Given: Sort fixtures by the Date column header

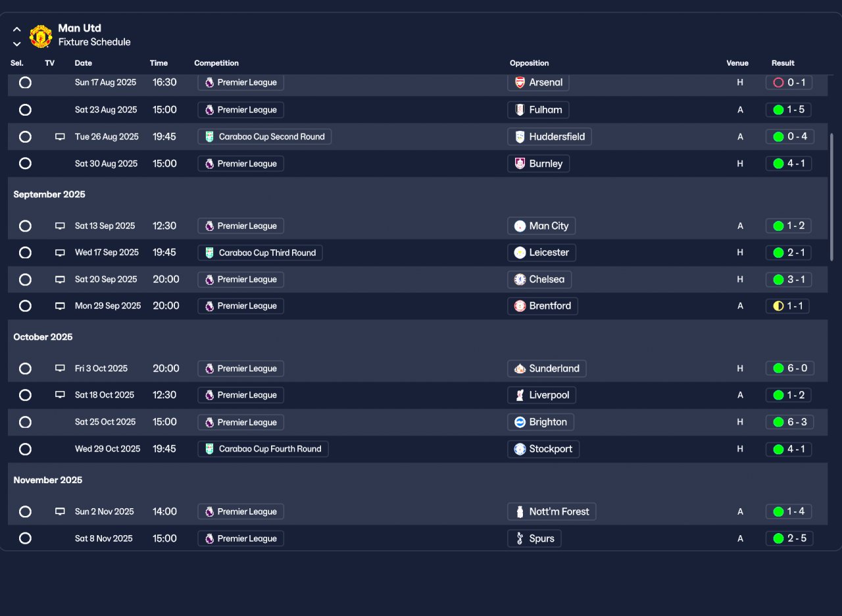Looking at the screenshot, I should pyautogui.click(x=84, y=63).
